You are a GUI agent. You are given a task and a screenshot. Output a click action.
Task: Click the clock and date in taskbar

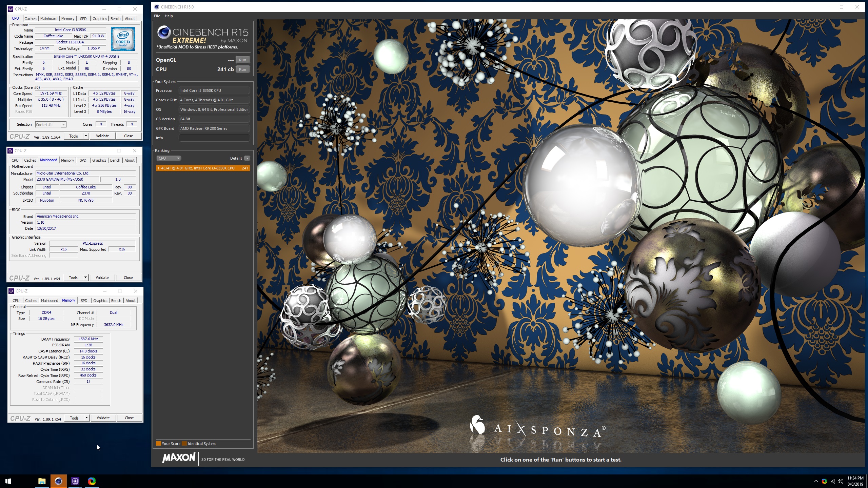[x=855, y=481]
